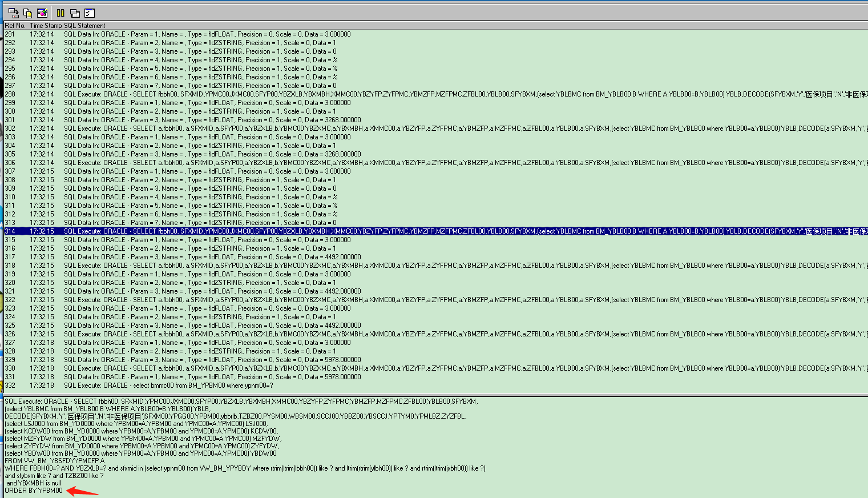This screenshot has width=868, height=498.
Task: Select row 327 timestamped 17:32:18
Action: pos(436,343)
